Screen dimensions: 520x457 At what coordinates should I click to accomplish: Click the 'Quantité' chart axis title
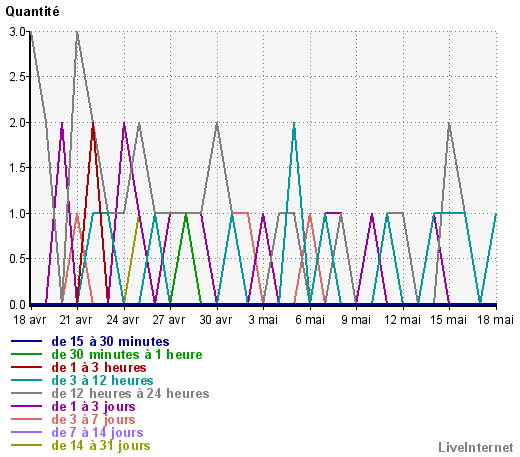coord(32,12)
